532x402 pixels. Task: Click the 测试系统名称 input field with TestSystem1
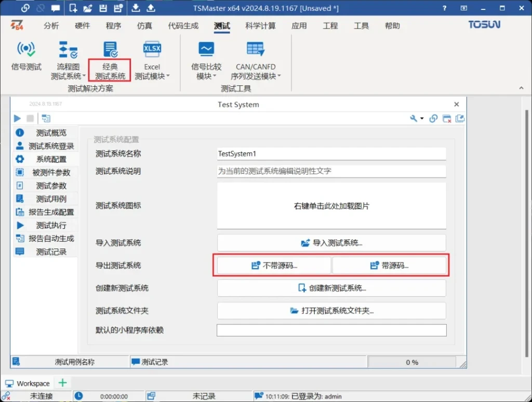(331, 154)
